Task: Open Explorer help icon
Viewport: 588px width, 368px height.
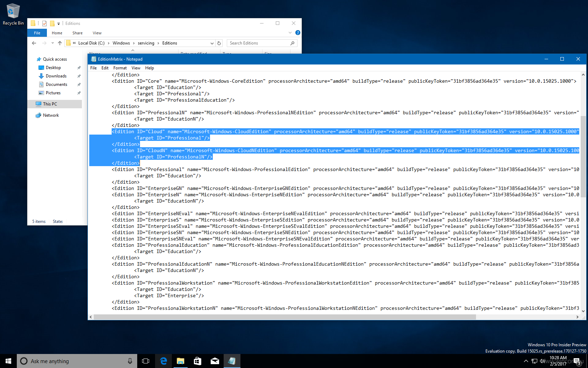Action: coord(297,33)
